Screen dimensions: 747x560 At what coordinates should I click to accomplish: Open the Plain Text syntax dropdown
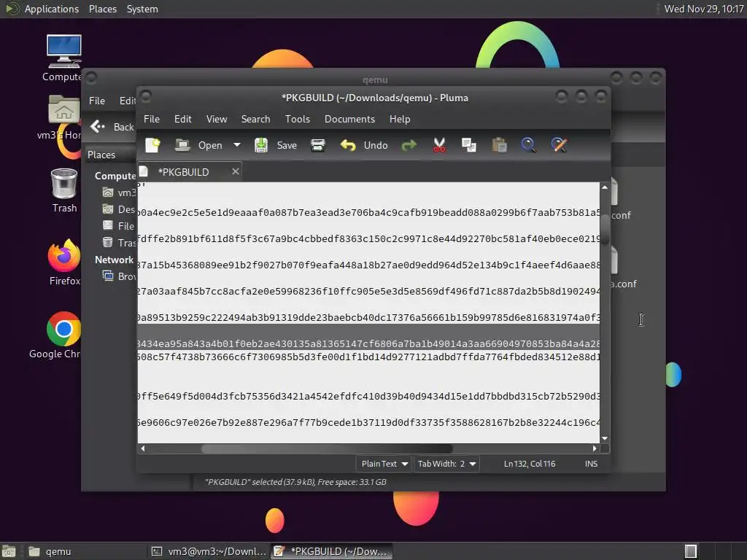click(x=384, y=464)
